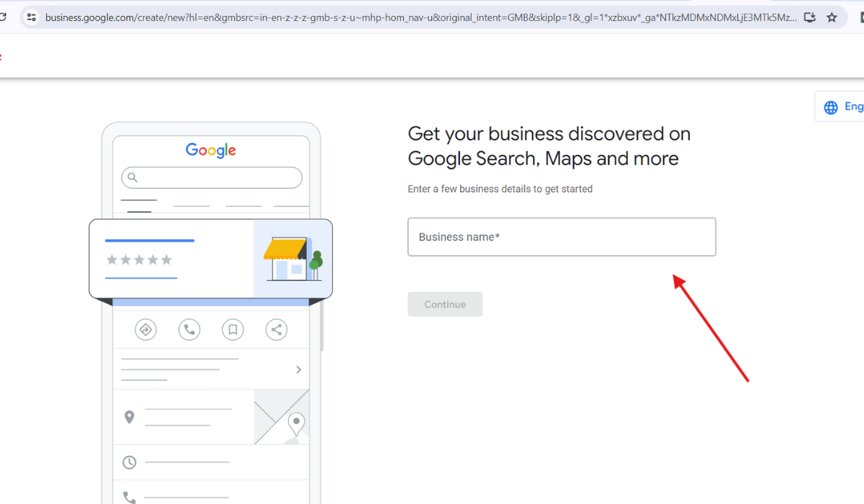Click the share icon in phone mockup

click(276, 330)
